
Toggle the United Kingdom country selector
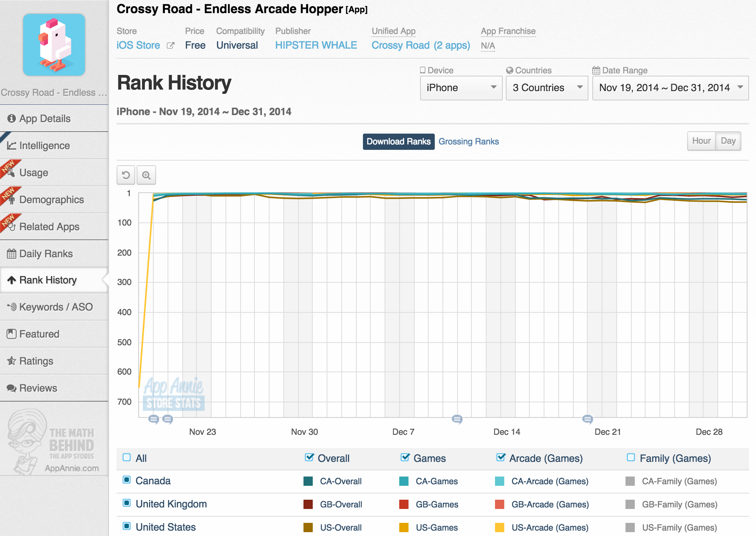pos(127,503)
